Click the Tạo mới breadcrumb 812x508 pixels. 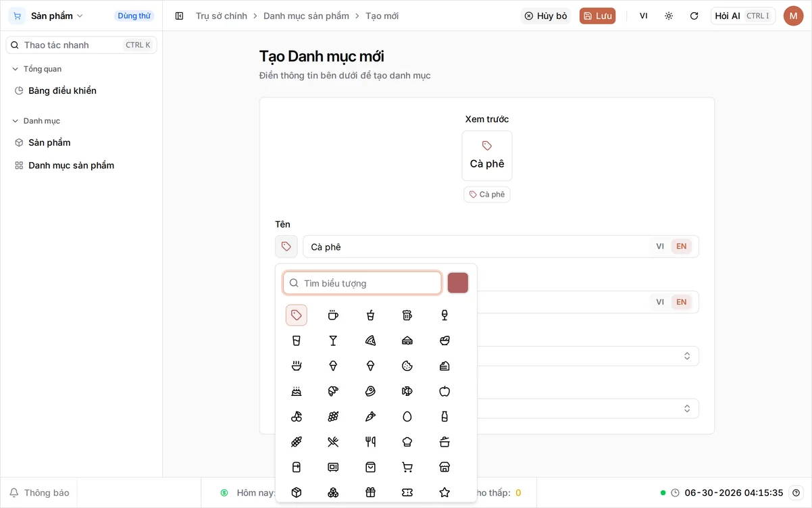(382, 16)
